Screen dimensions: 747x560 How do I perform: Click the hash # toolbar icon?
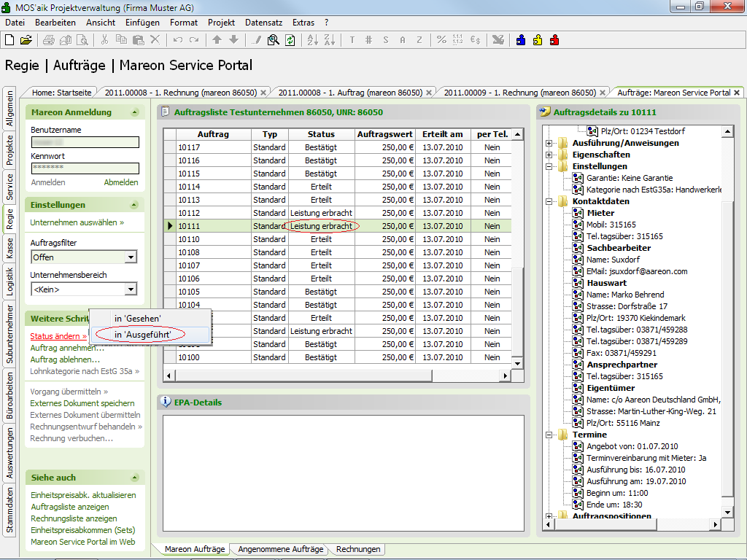[368, 40]
